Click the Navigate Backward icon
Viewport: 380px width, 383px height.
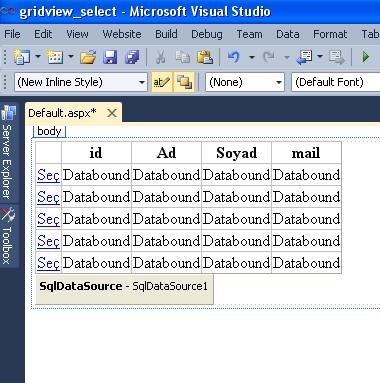[304, 57]
